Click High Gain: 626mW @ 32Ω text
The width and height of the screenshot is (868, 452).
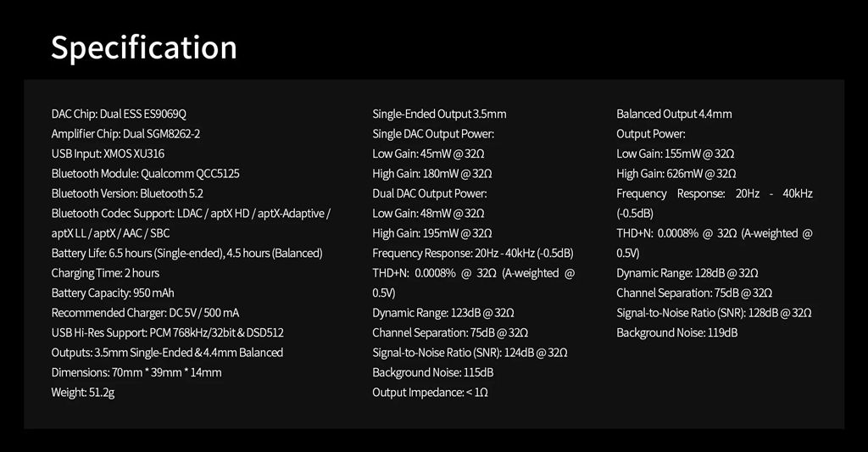(676, 173)
